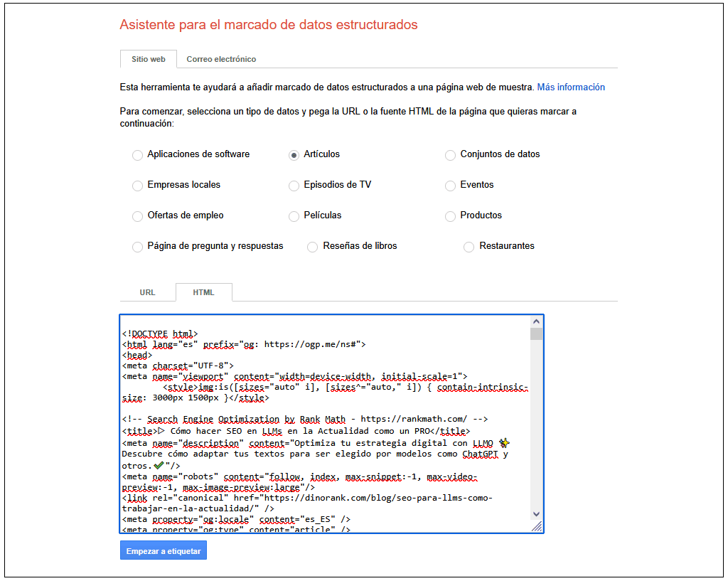
Task: Select Empresas locales radio button
Action: 137,186
